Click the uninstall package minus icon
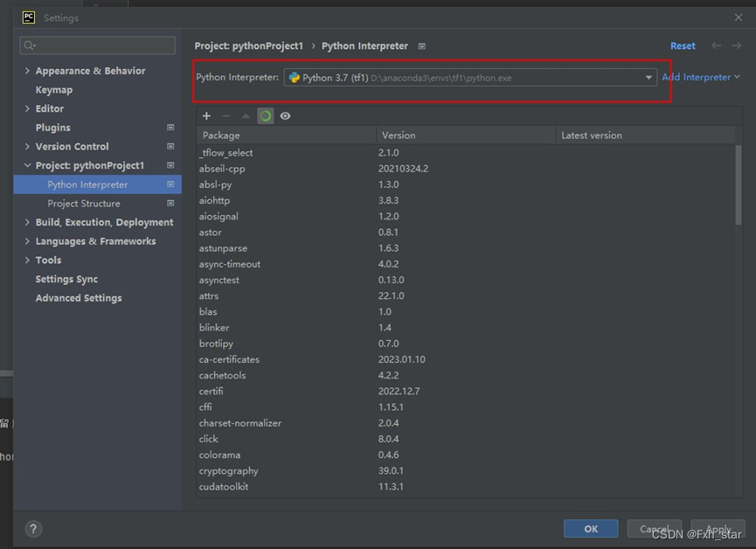The image size is (756, 549). click(226, 115)
